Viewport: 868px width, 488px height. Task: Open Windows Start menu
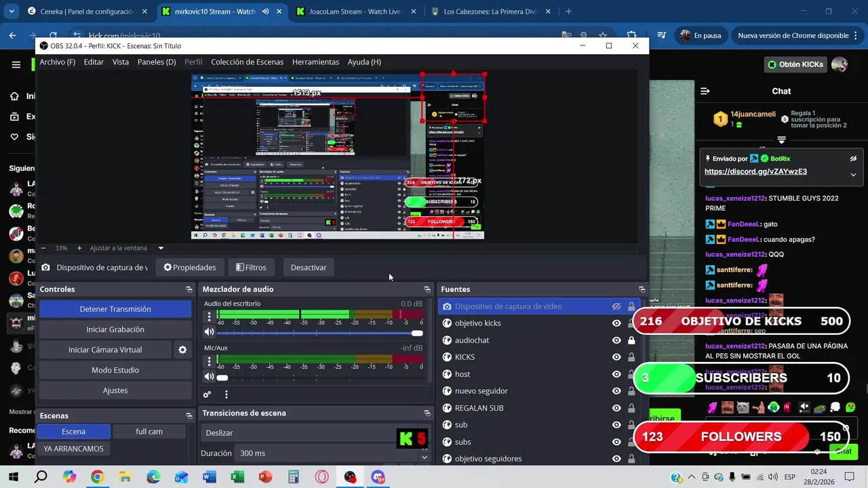pyautogui.click(x=13, y=477)
